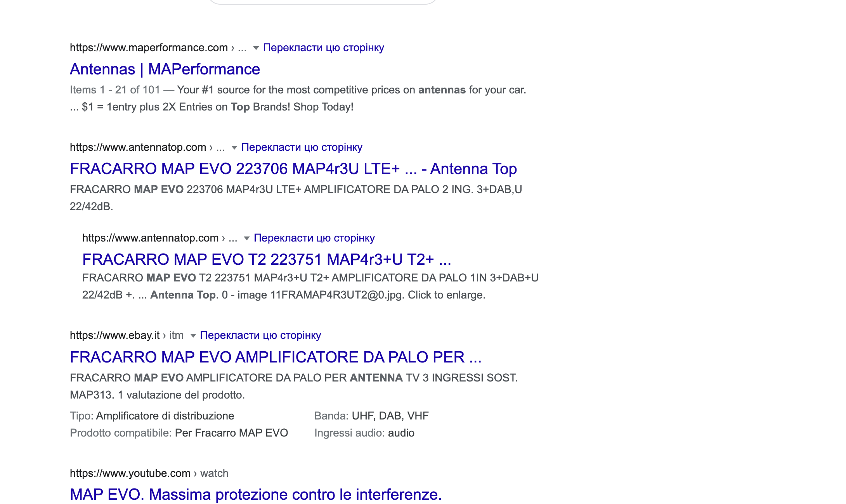Click translate link for FRACARRO 223706 result
846x504 pixels.
pos(302,147)
